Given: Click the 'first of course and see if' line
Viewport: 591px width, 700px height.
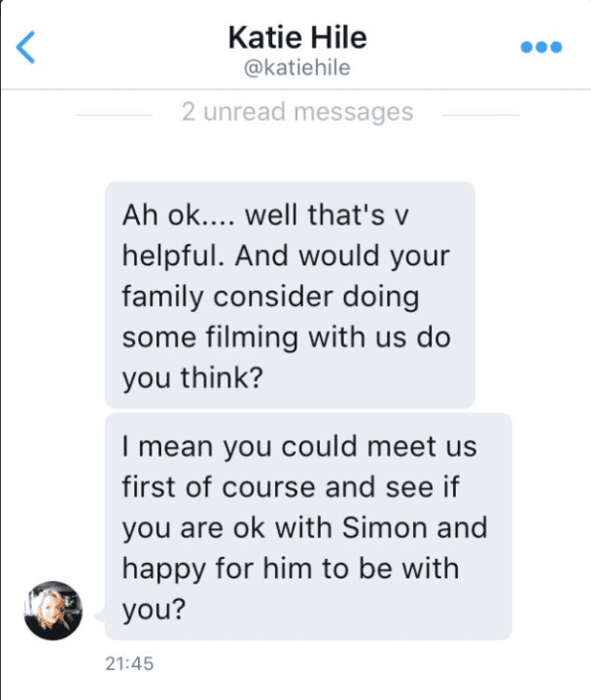Looking at the screenshot, I should pos(291,487).
